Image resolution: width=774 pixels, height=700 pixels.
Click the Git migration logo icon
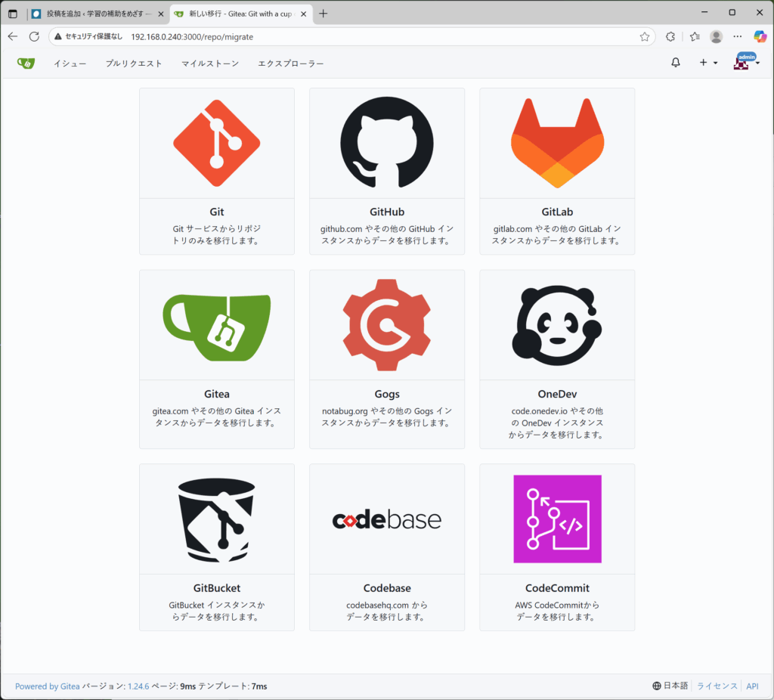tap(217, 144)
